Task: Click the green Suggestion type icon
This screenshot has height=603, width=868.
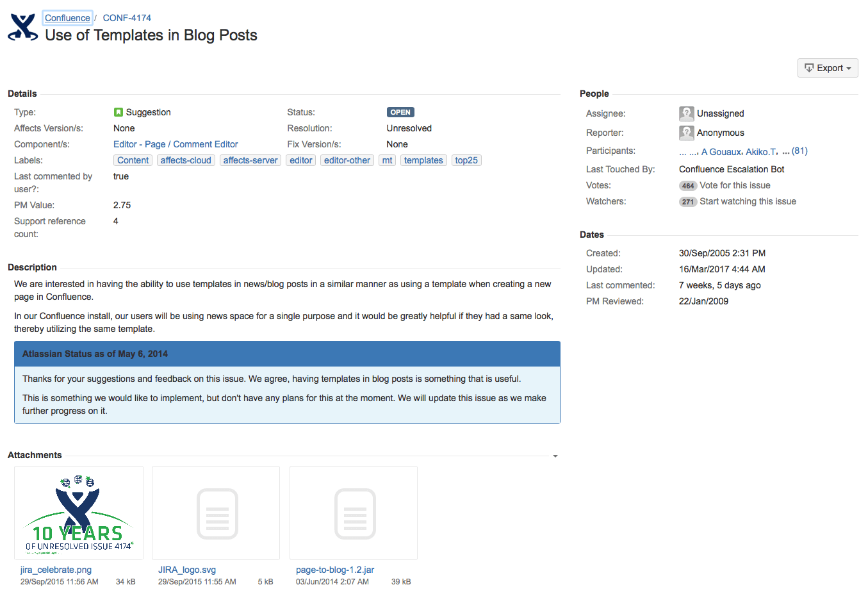Action: pyautogui.click(x=118, y=112)
